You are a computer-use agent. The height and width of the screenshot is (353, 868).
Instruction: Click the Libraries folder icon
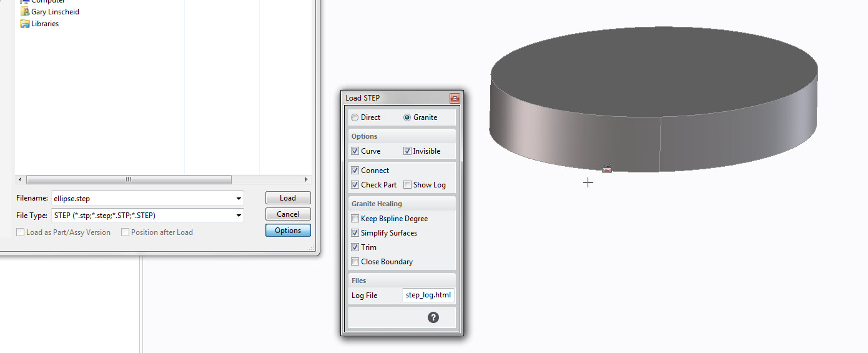[25, 24]
